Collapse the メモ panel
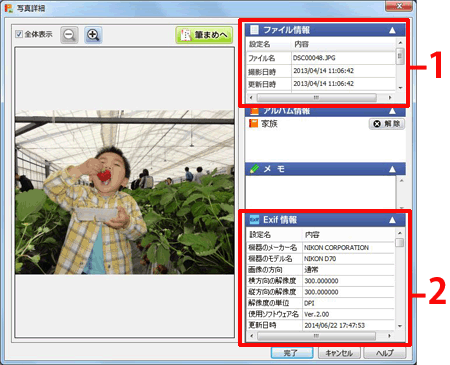This screenshot has height=365, width=450. point(392,169)
